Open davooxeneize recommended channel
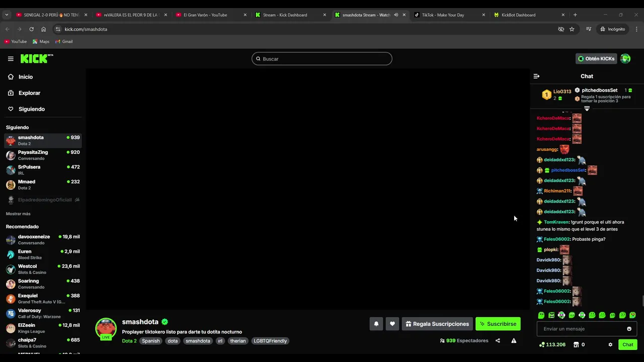 tap(43, 240)
